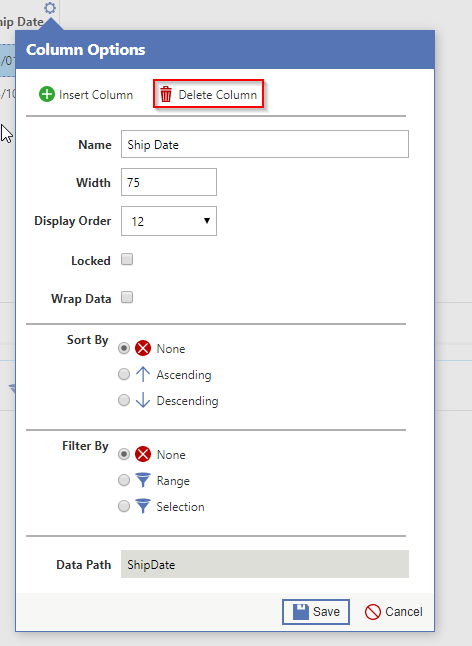This screenshot has width=472, height=646.
Task: Choose the Selection filter radio button
Action: coord(124,506)
